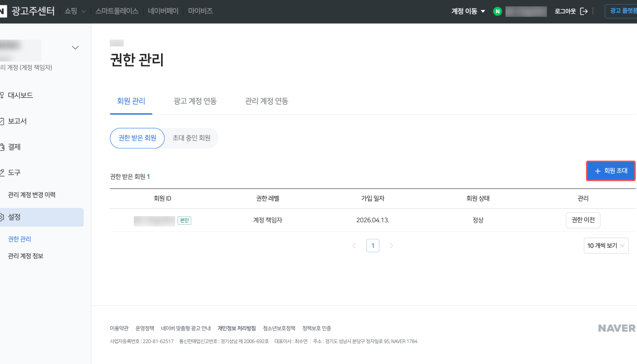This screenshot has height=364, width=637.
Task: Click the 권한 이전 button
Action: (x=583, y=220)
